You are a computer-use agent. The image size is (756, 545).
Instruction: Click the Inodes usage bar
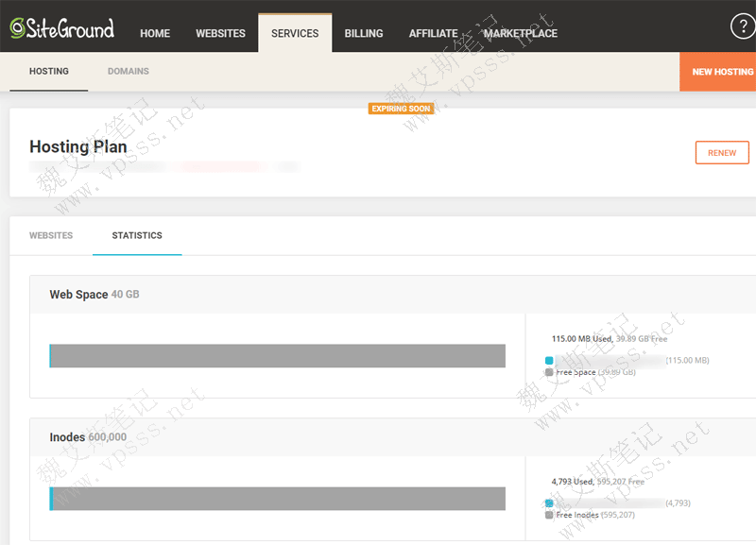pyautogui.click(x=277, y=499)
